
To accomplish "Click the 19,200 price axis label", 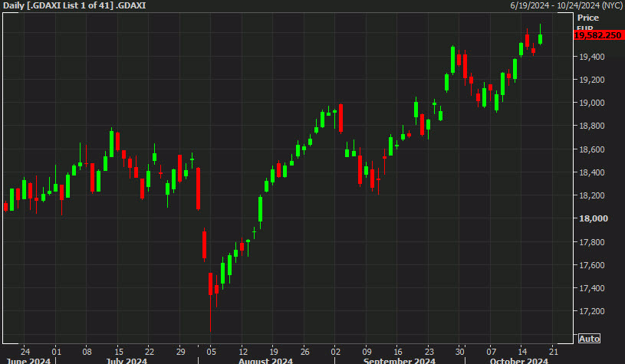I will pyautogui.click(x=591, y=80).
